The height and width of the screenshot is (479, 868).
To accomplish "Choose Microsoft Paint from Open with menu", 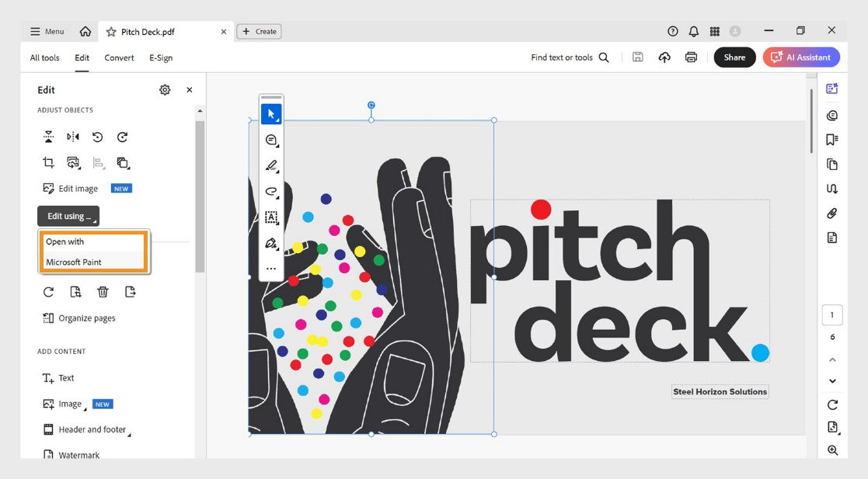I will (x=75, y=262).
